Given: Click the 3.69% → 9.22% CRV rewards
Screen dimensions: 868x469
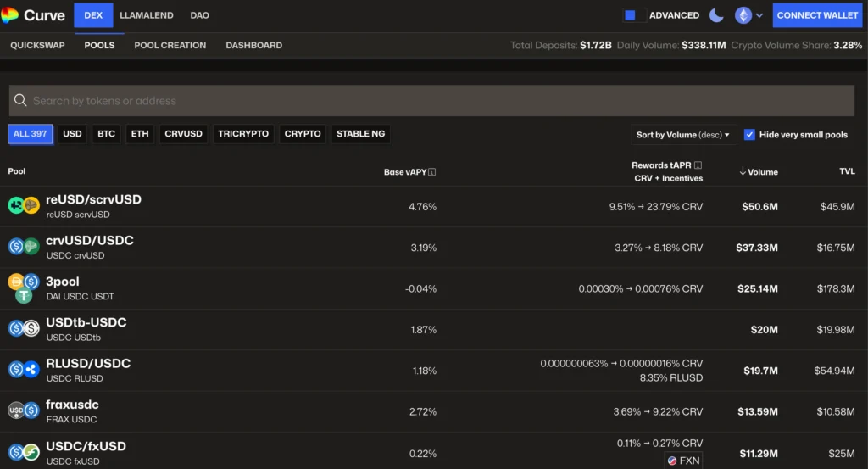Looking at the screenshot, I should [658, 411].
